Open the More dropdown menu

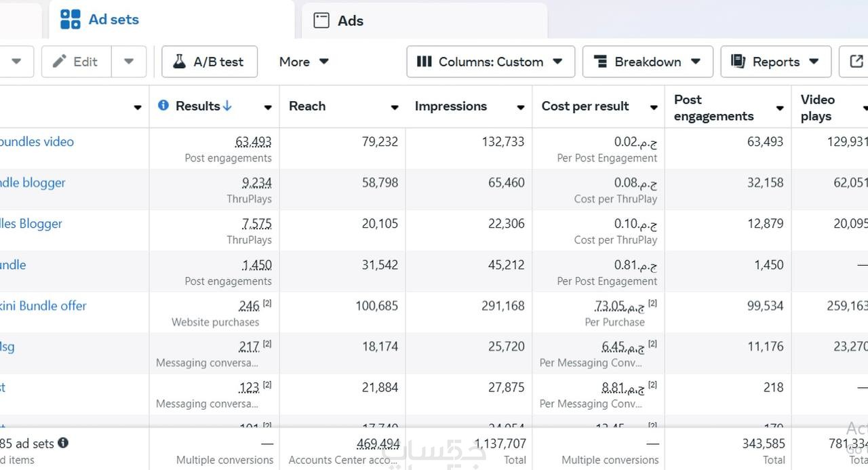[303, 62]
